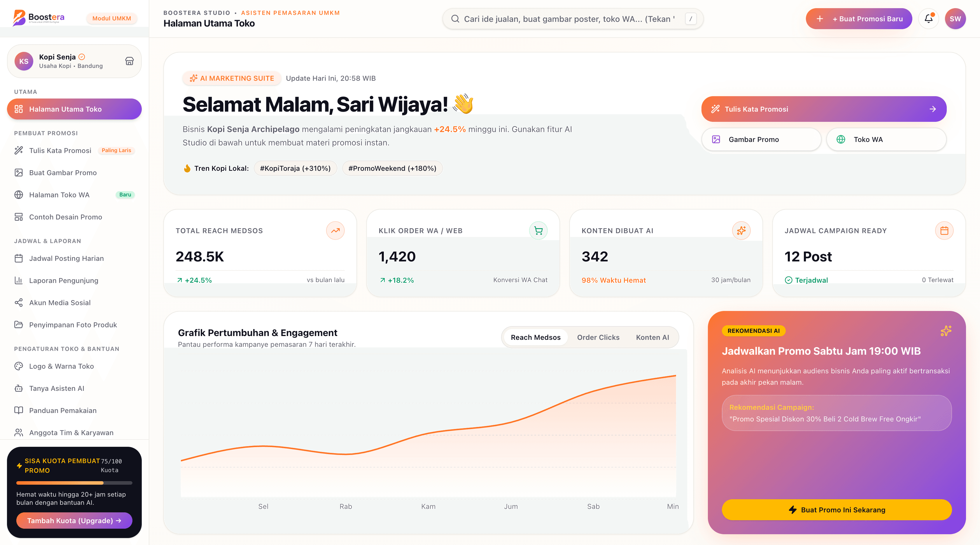Image resolution: width=980 pixels, height=545 pixels.
Task: Open notifications bell
Action: (x=929, y=19)
